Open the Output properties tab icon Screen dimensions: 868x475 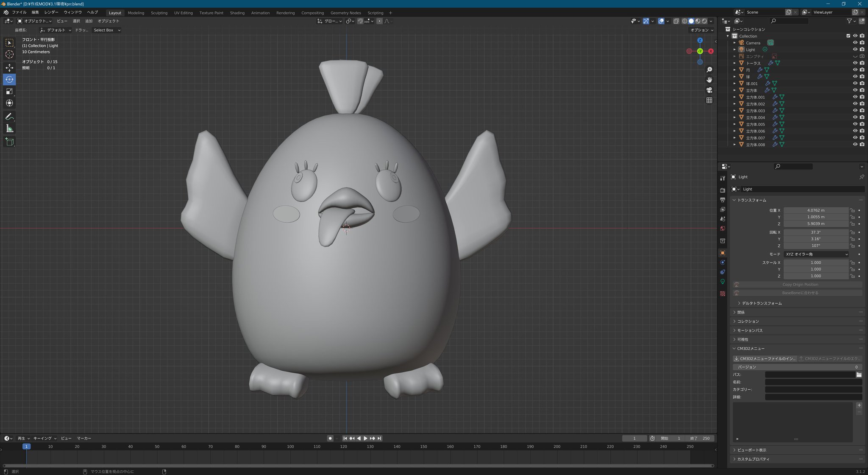[723, 200]
